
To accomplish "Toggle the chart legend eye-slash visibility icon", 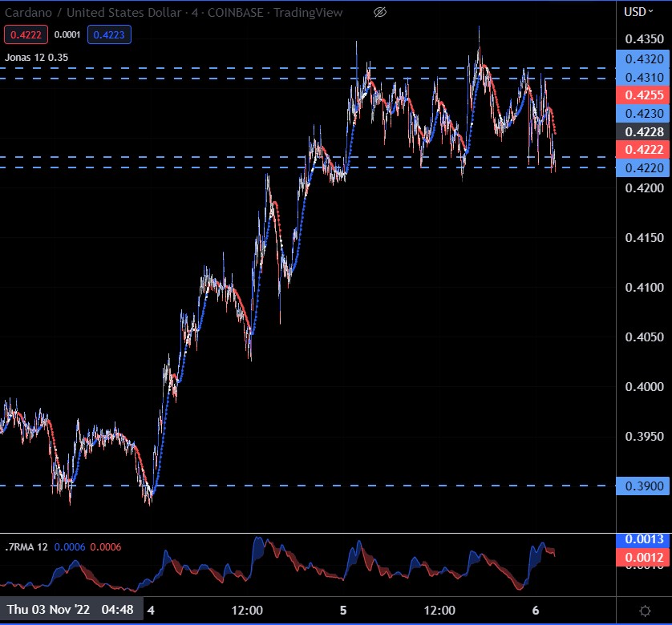I will click(x=380, y=13).
